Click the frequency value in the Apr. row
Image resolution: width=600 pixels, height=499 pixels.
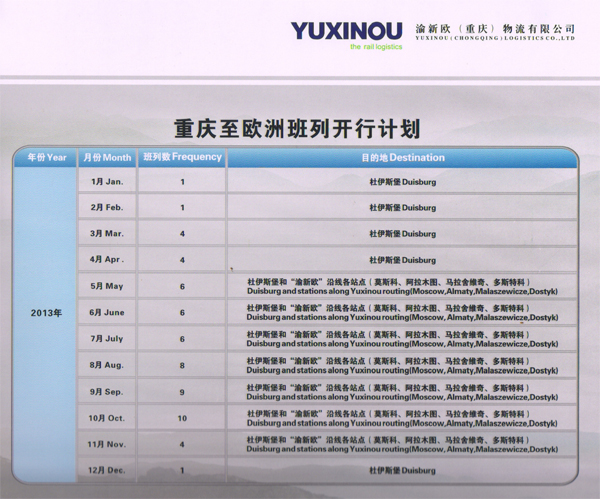tap(183, 260)
